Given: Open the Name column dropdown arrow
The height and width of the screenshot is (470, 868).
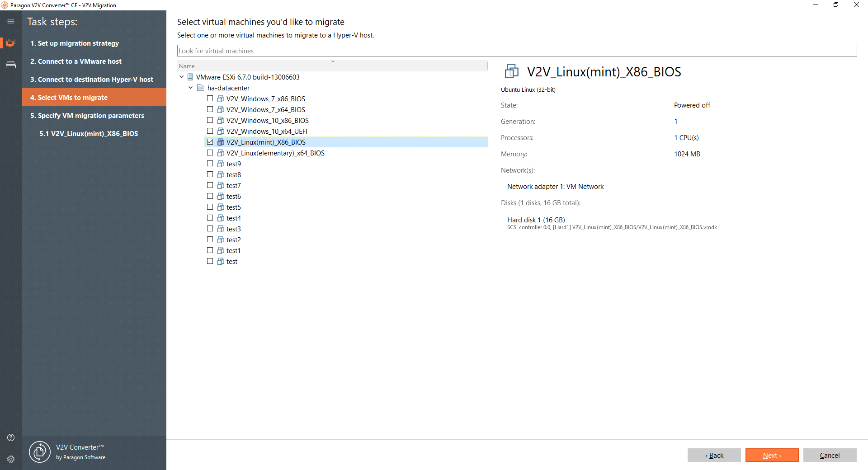Looking at the screenshot, I should 333,61.
